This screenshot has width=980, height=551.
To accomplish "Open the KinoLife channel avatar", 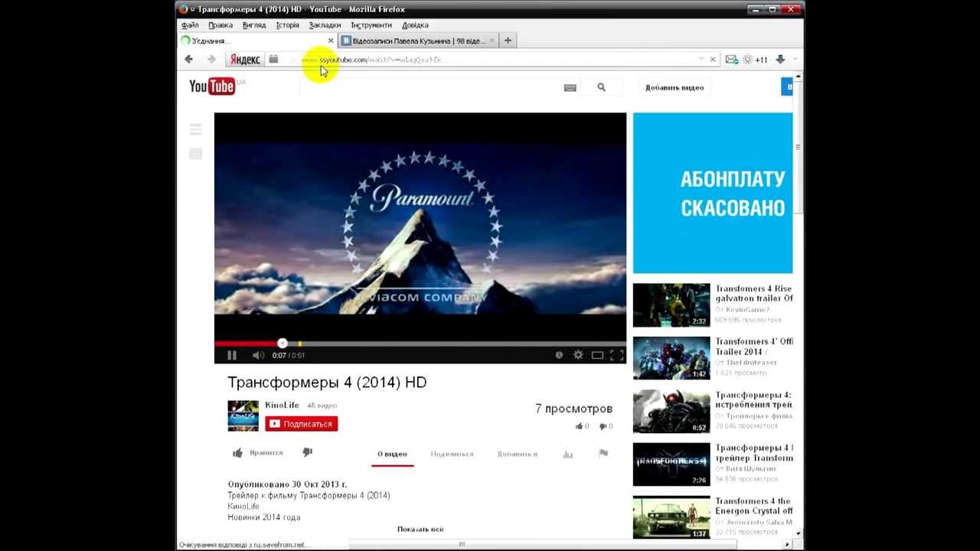I will click(243, 416).
